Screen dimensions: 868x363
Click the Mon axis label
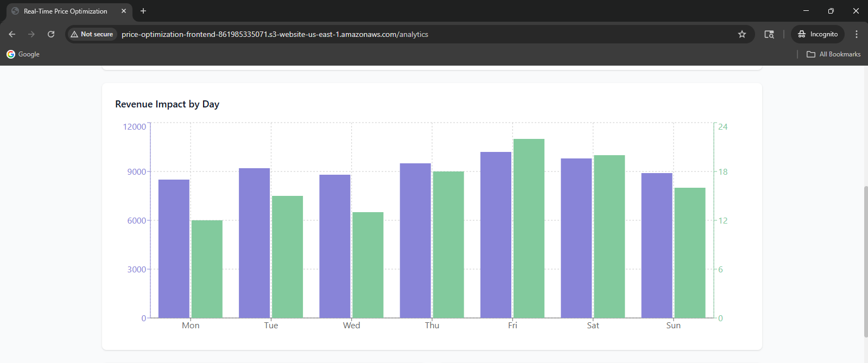[x=191, y=326]
